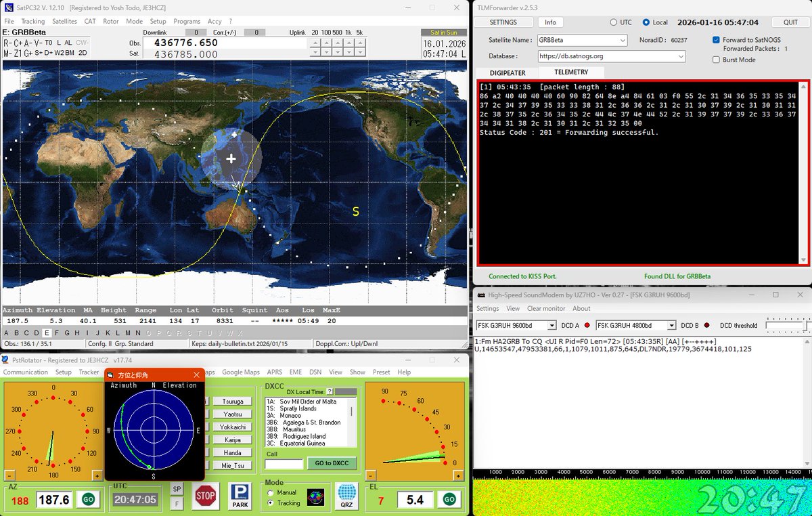The image size is (812, 516).
Task: Click the blue PARK icon in PstRotator
Action: 240,496
